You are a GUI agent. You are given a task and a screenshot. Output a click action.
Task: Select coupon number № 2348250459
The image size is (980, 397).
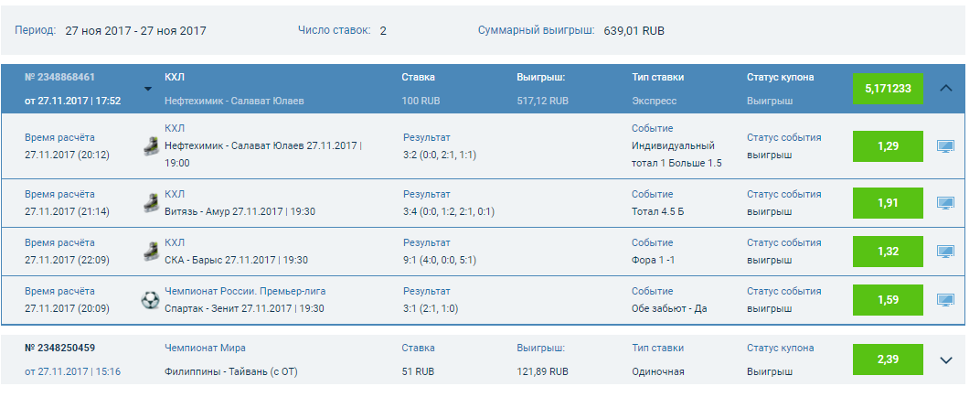(60, 348)
